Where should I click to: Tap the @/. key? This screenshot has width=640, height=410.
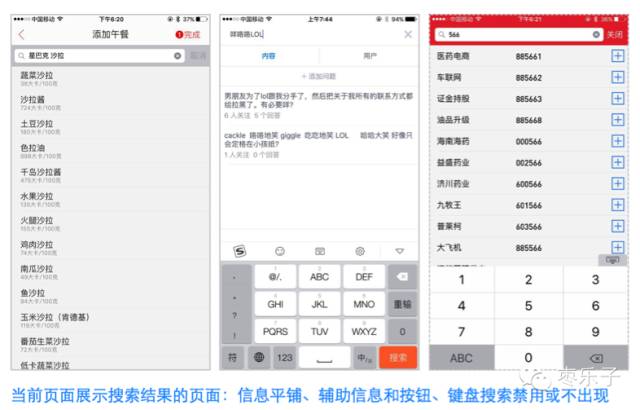click(276, 277)
